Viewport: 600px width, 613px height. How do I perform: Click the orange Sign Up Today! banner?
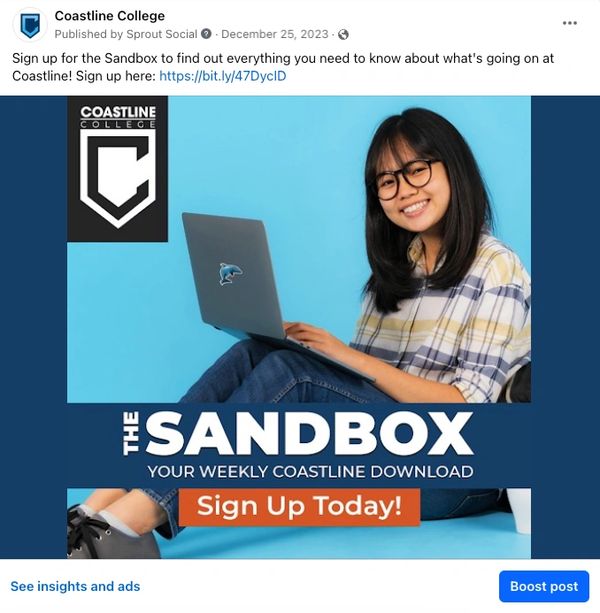click(299, 507)
